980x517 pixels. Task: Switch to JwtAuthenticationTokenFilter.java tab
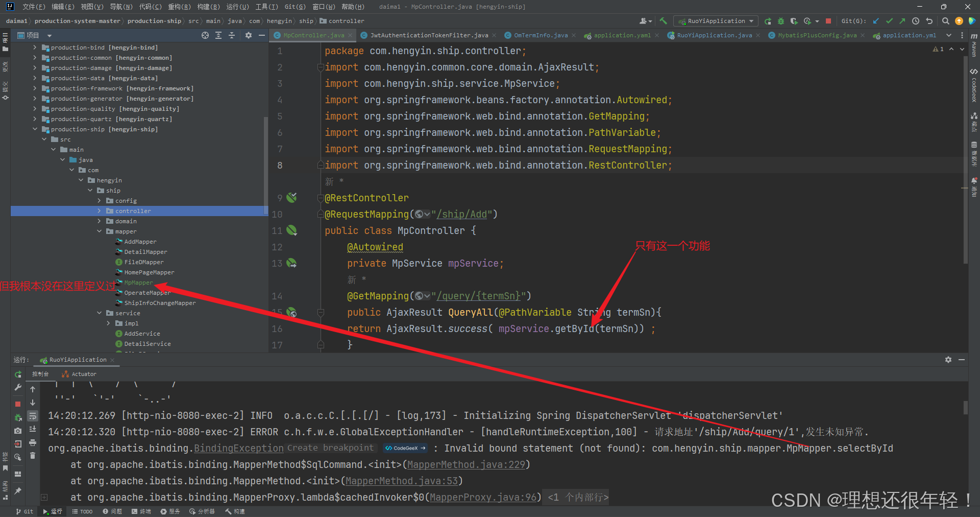[429, 35]
